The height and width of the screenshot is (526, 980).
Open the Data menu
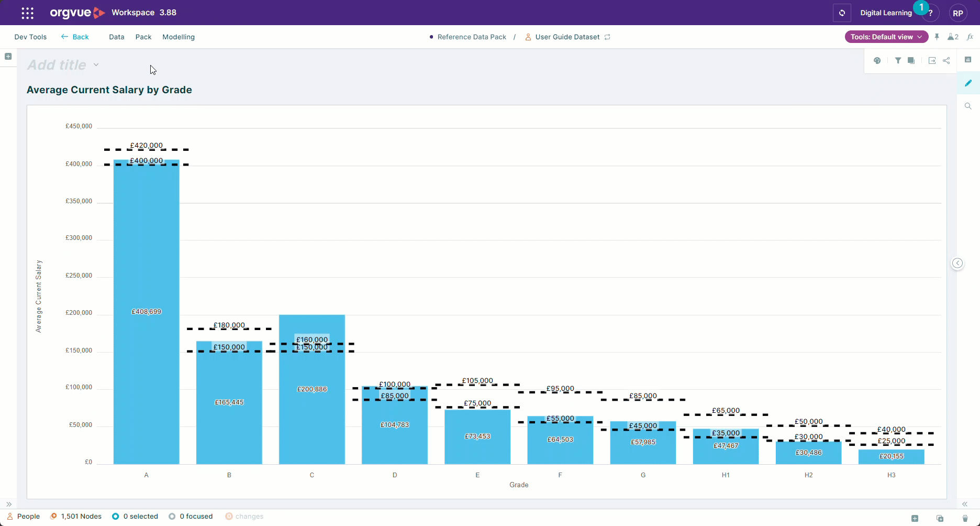point(117,37)
